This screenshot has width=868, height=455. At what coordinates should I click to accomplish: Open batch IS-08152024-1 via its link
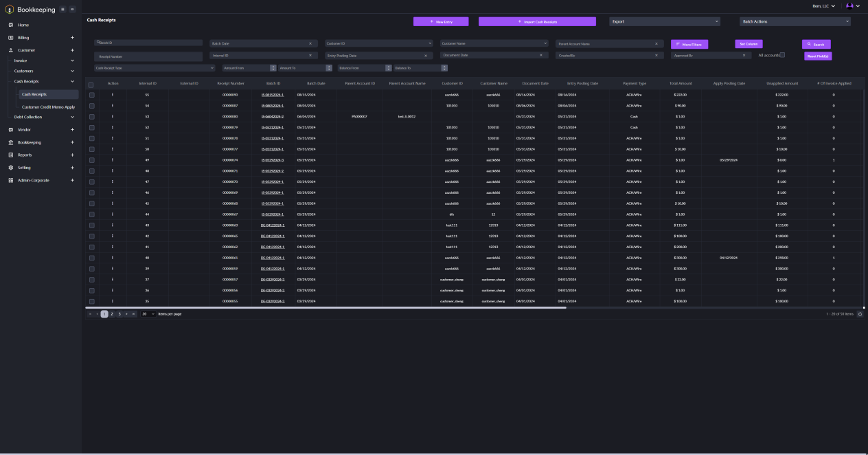(x=273, y=95)
